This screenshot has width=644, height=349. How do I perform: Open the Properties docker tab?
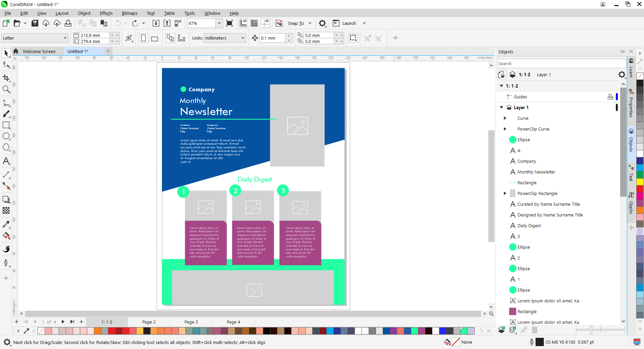click(x=631, y=104)
